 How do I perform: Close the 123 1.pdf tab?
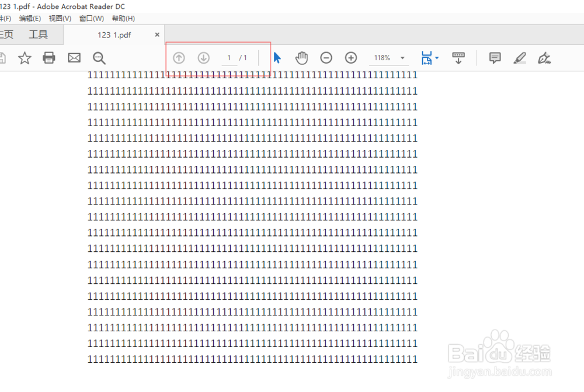[157, 34]
